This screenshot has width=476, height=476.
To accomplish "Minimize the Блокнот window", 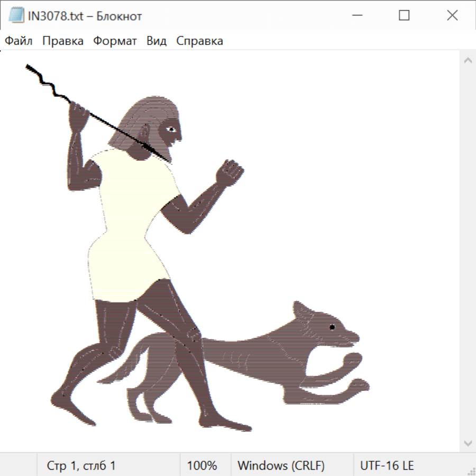I will (x=356, y=16).
